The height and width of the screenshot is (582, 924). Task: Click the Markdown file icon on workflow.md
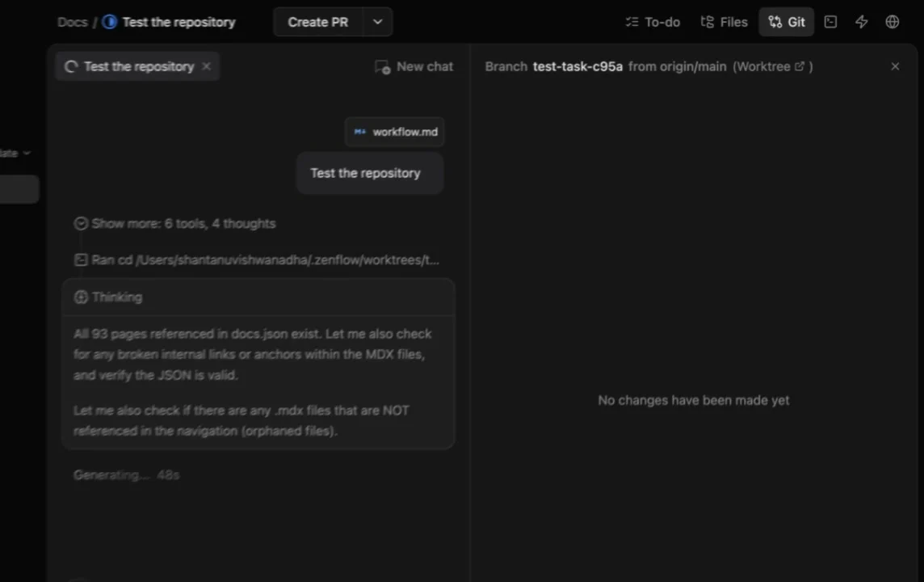pos(360,132)
